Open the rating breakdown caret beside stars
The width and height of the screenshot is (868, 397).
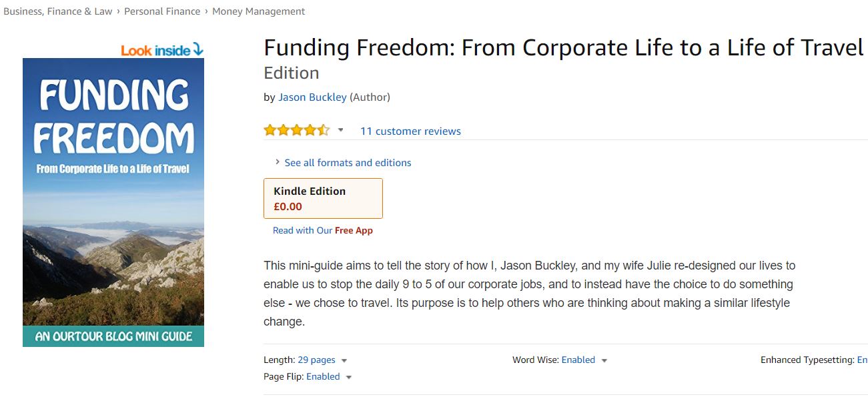[340, 130]
